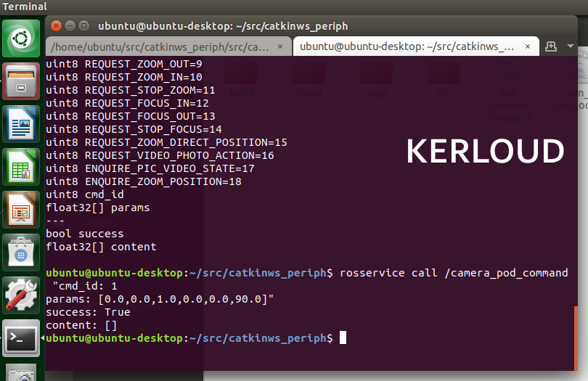This screenshot has height=381, width=588.
Task: Click the 'bool success' line
Action: coord(85,234)
